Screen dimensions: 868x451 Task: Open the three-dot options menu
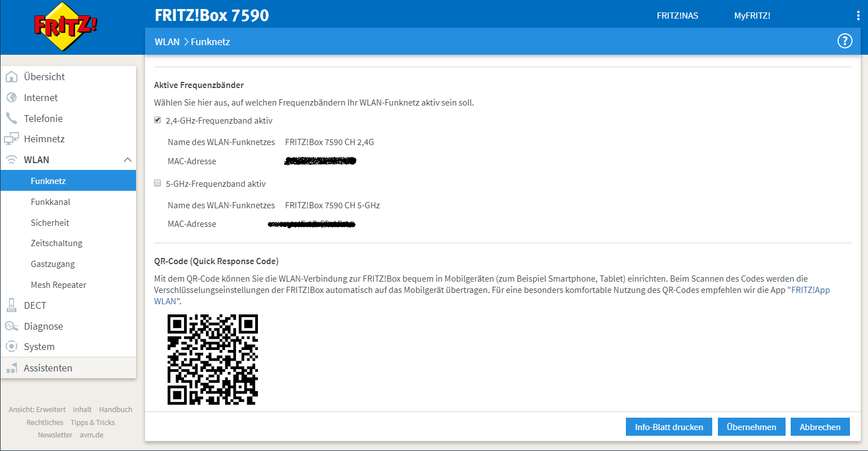858,16
